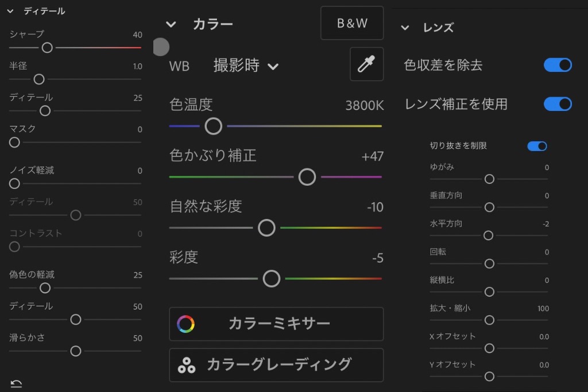Click the 滑らかさ value 50

pos(138,339)
